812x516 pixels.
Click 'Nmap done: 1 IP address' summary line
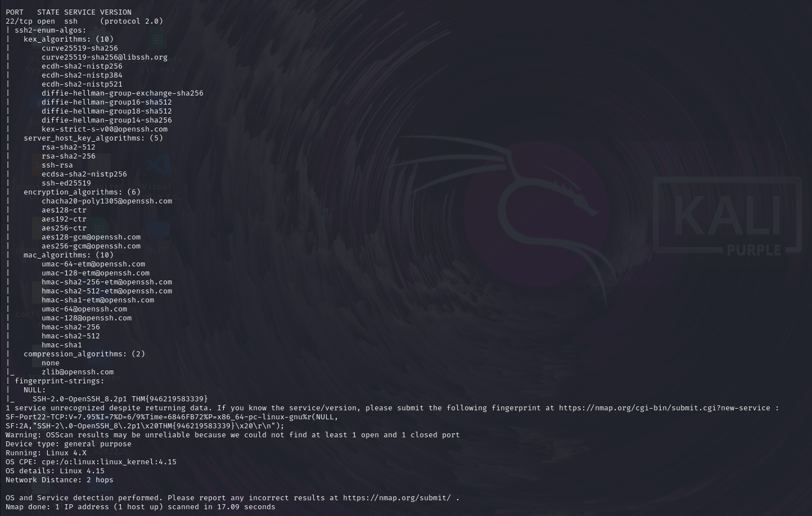[x=141, y=507]
